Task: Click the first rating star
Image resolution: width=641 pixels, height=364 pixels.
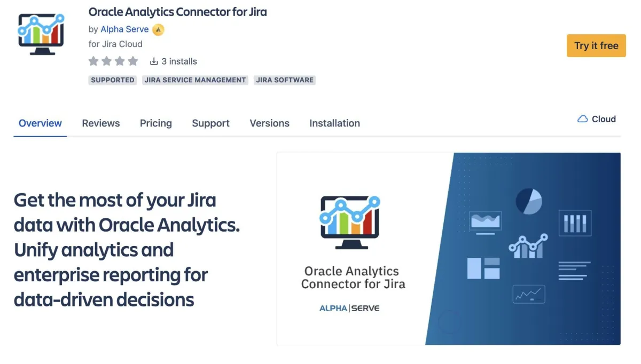Action: (x=93, y=61)
